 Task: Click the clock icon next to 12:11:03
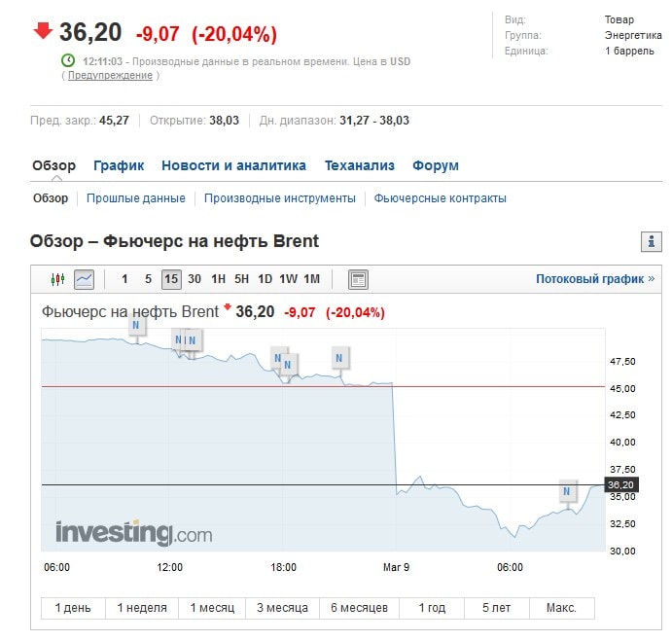[x=68, y=60]
